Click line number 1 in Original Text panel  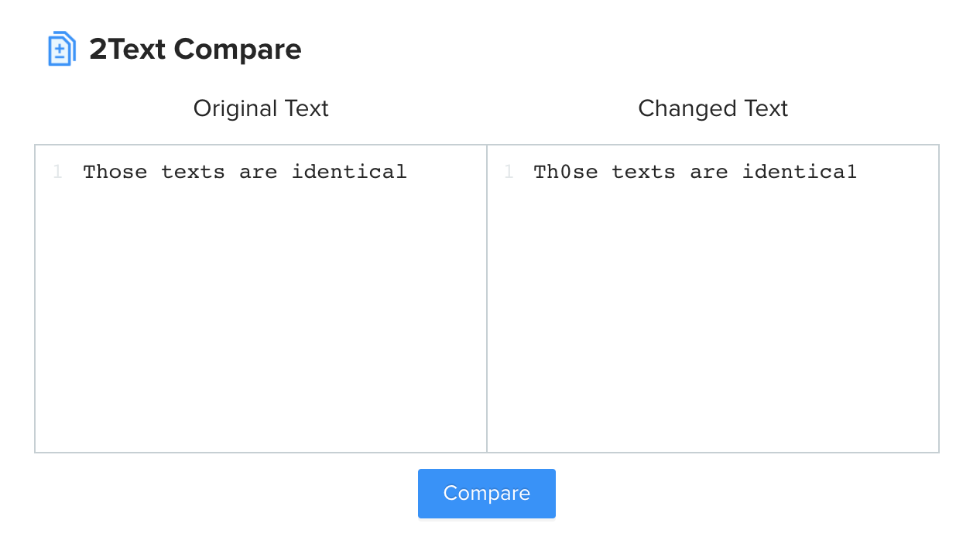(x=57, y=172)
